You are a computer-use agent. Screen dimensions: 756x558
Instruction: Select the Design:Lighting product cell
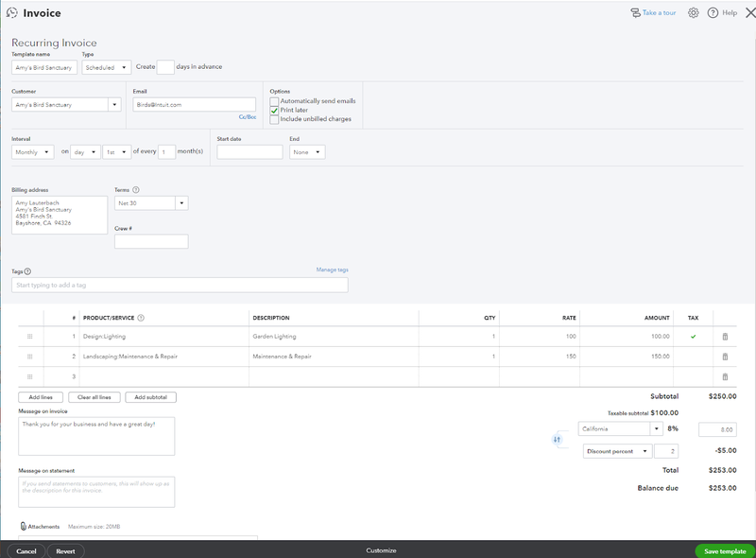[x=163, y=337]
